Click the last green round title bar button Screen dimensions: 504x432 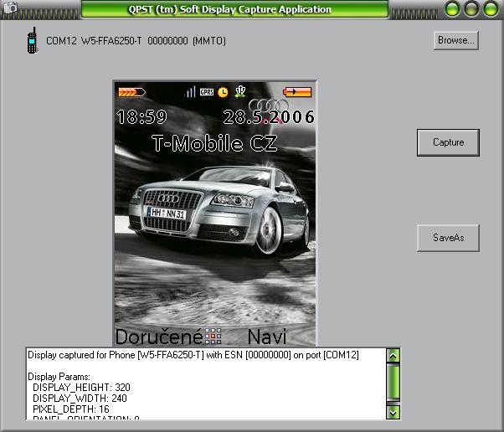click(x=491, y=8)
